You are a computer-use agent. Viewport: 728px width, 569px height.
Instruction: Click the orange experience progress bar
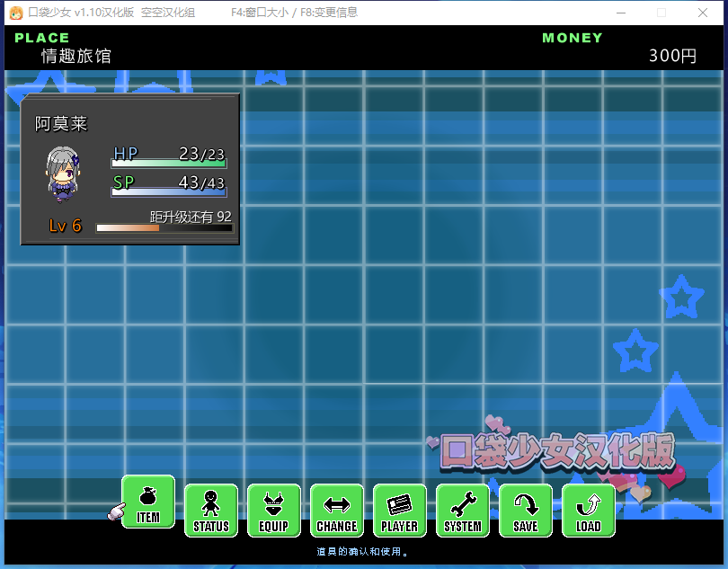click(164, 228)
